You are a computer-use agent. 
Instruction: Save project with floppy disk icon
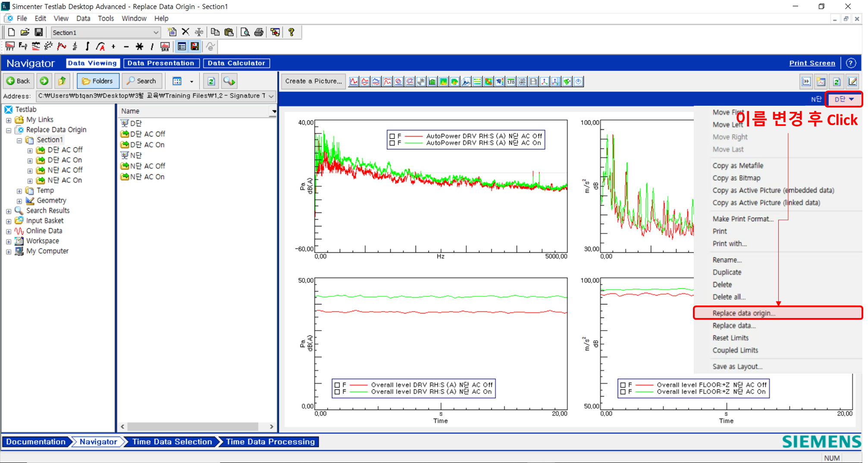(39, 32)
